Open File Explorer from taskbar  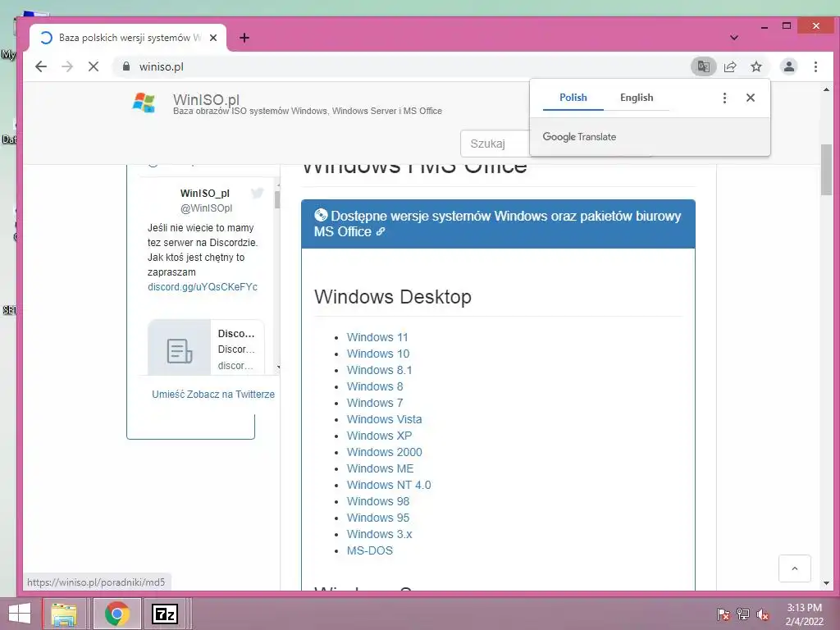click(64, 614)
